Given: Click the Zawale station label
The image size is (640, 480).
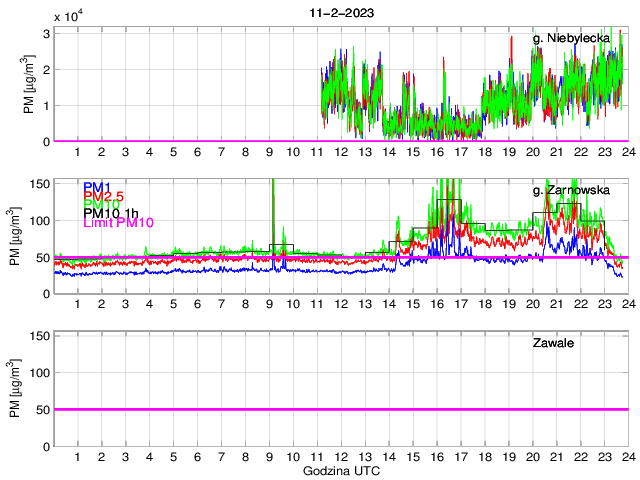Looking at the screenshot, I should click(553, 343).
